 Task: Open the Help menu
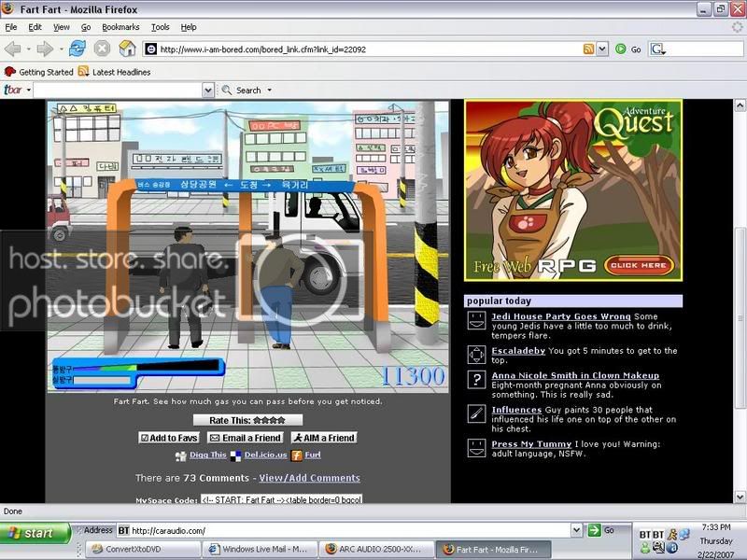point(189,27)
